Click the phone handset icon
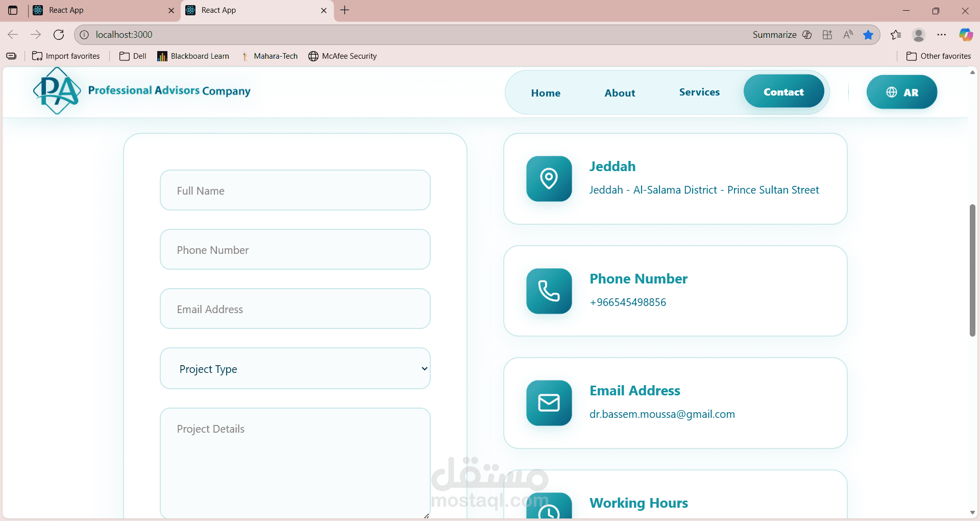The image size is (980, 521). pos(549,291)
